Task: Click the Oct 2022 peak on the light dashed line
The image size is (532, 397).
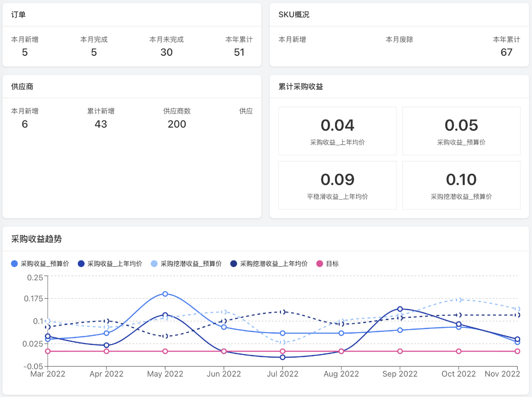Action: click(x=459, y=300)
